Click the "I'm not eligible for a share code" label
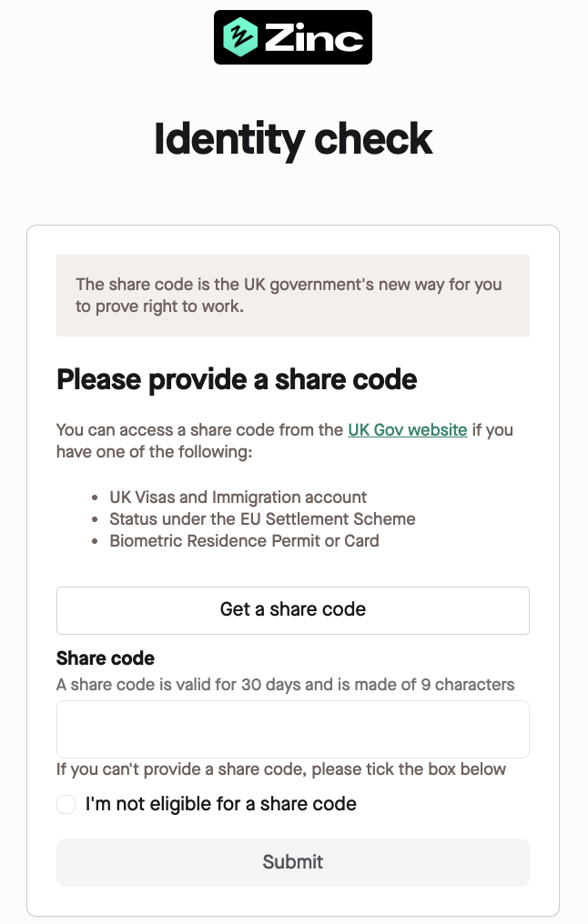This screenshot has width=588, height=924. 220,804
